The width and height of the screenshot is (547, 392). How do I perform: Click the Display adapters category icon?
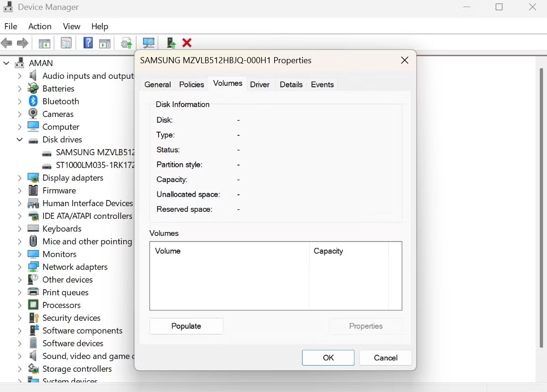pos(33,178)
